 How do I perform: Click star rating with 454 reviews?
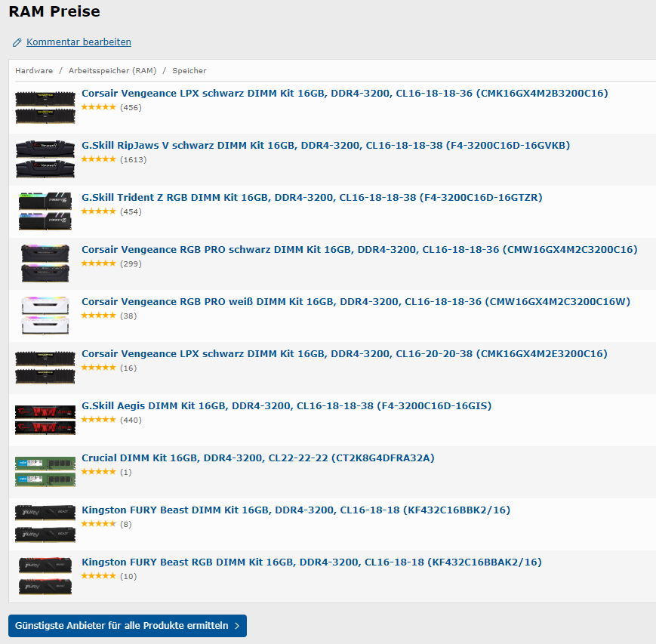click(98, 211)
